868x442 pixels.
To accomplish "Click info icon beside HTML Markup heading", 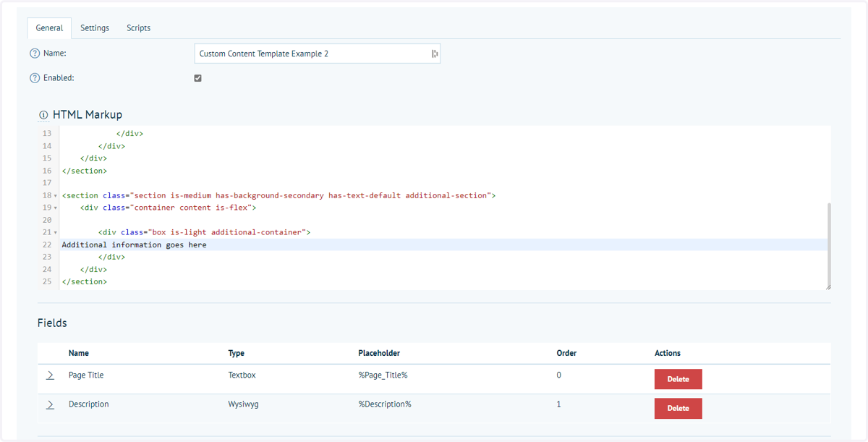I will 43,115.
